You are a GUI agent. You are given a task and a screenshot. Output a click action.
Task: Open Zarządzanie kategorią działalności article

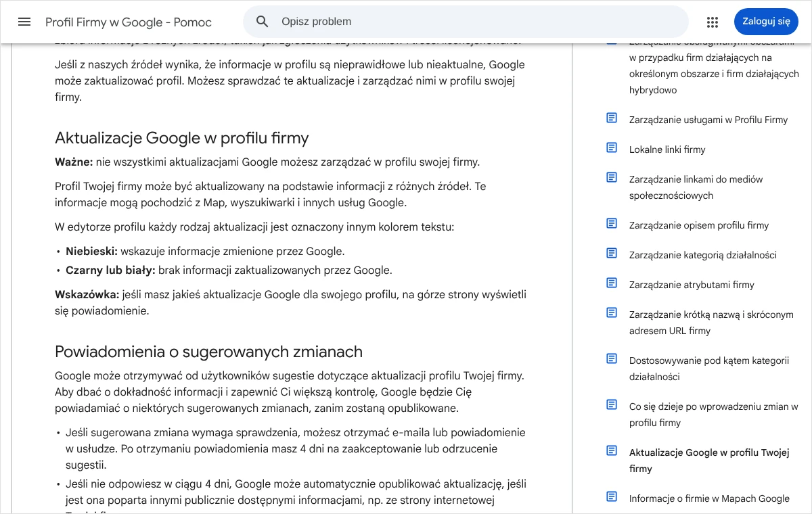703,255
